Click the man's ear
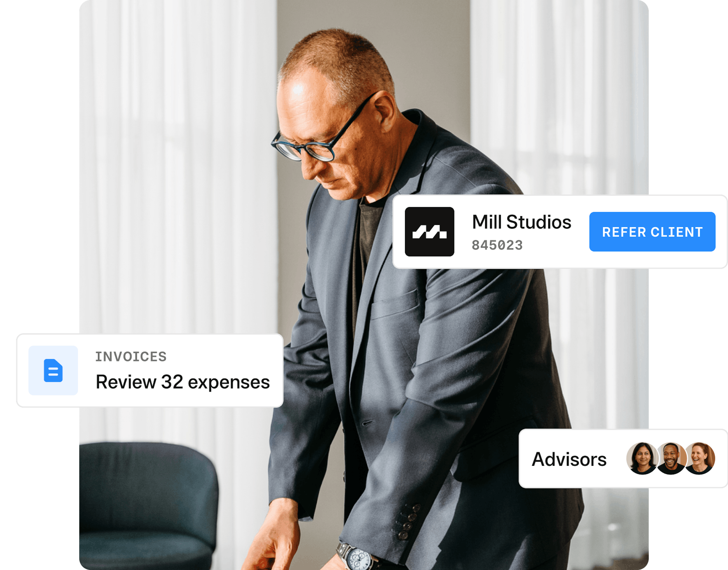728x570 pixels. tap(384, 112)
